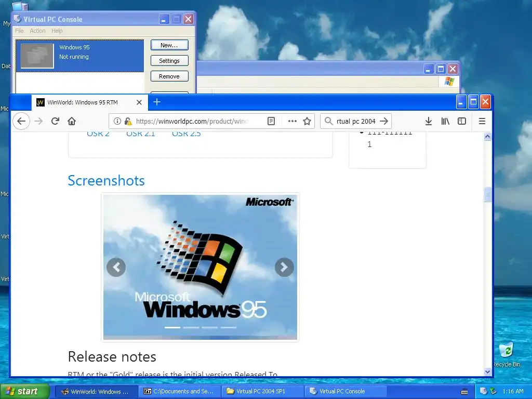Image resolution: width=532 pixels, height=399 pixels.
Task: Submit search with the arrow icon
Action: pyautogui.click(x=384, y=121)
